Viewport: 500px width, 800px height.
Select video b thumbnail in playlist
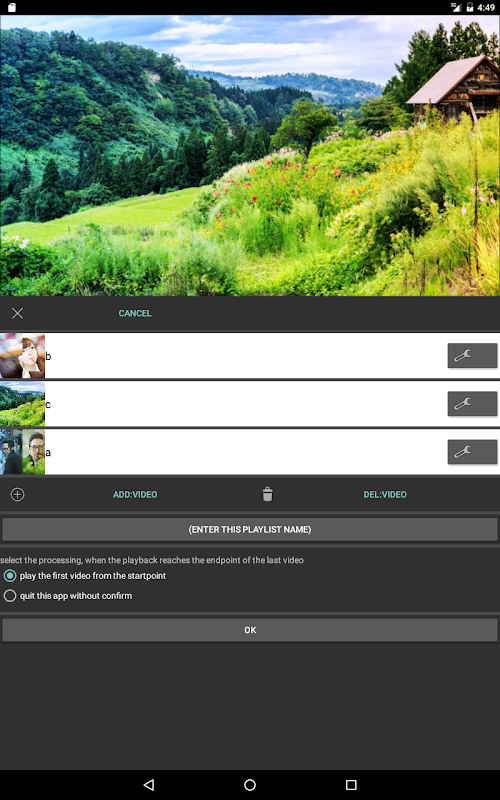coord(22,356)
